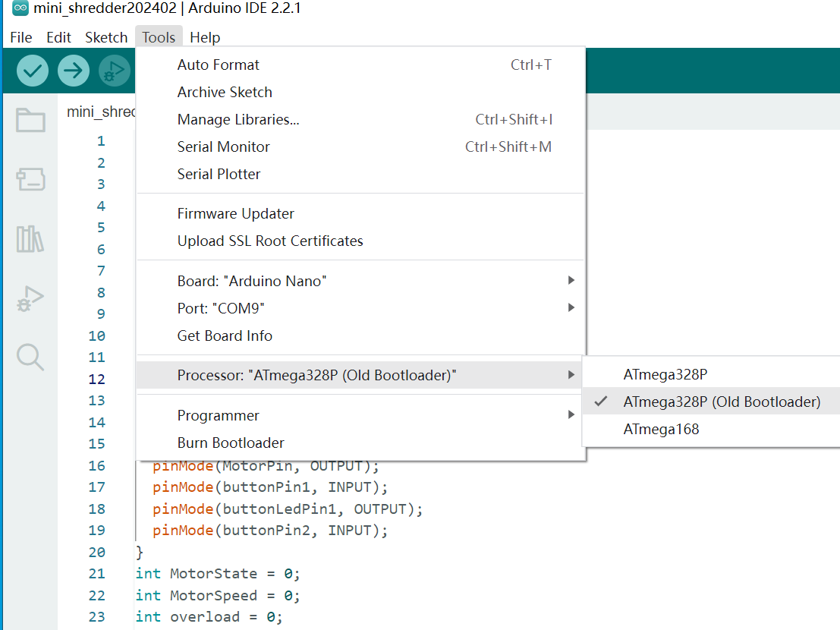The width and height of the screenshot is (840, 630).
Task: Select the checked ATmega328P (Old Bootloader) option
Action: pyautogui.click(x=721, y=402)
